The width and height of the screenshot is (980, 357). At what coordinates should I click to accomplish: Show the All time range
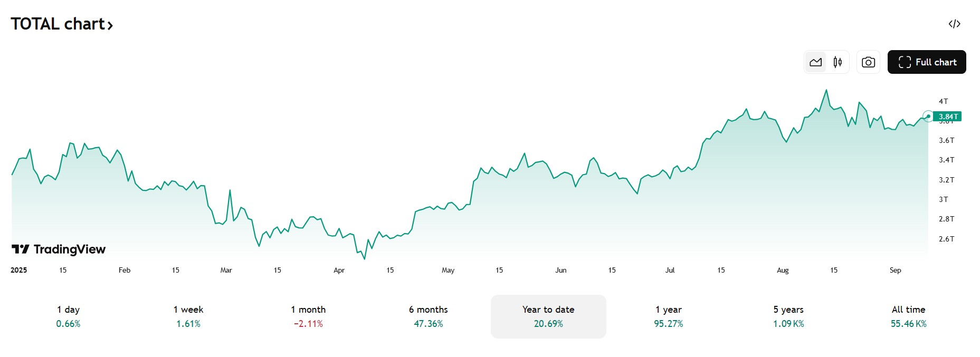tap(908, 316)
